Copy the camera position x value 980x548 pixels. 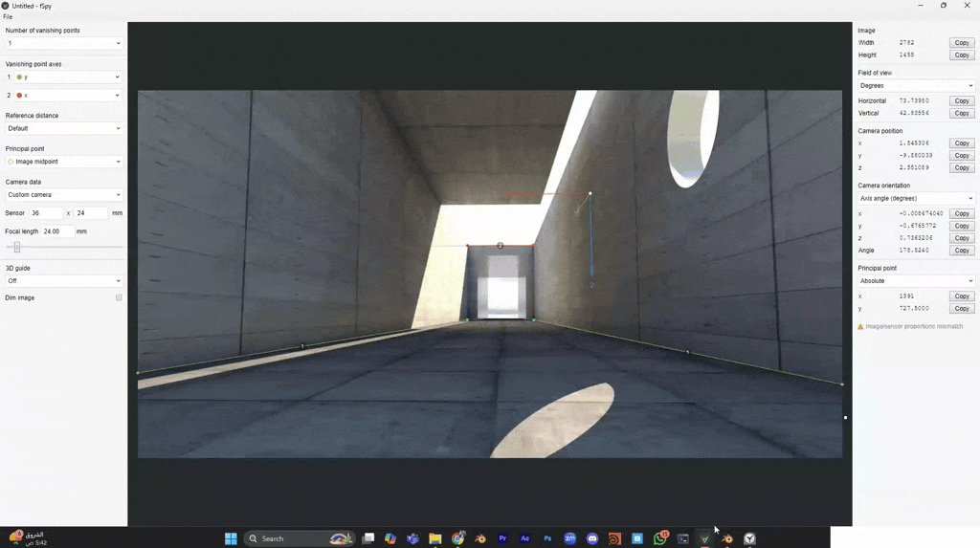click(962, 143)
